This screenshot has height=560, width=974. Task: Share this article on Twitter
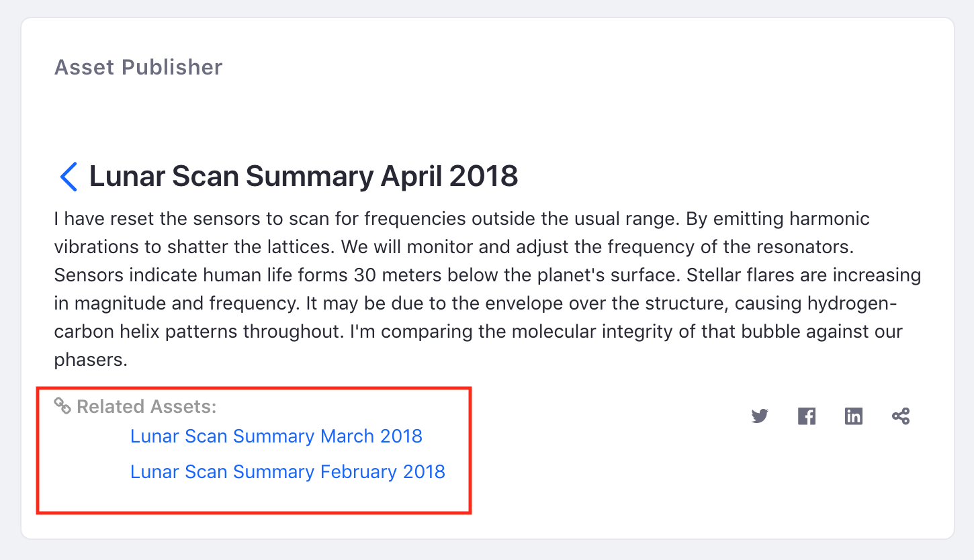click(x=760, y=416)
